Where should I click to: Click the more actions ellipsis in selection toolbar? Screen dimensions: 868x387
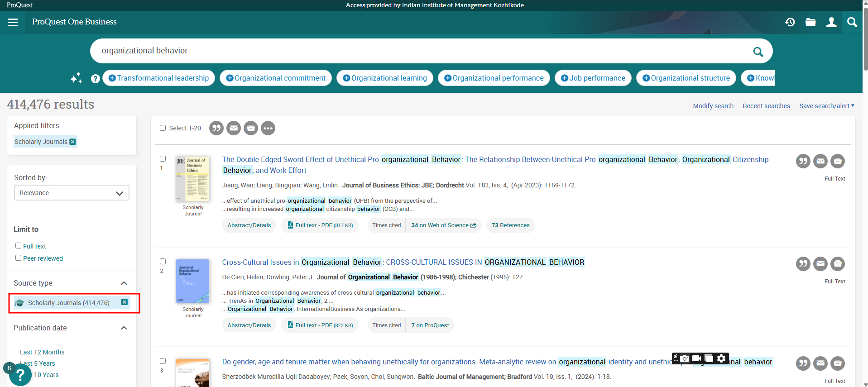click(268, 129)
